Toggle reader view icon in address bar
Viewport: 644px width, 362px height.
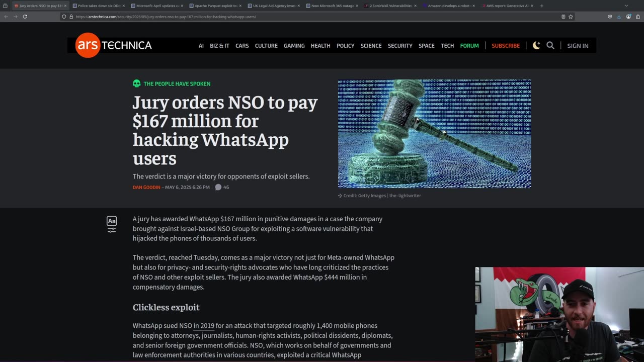pos(563,17)
